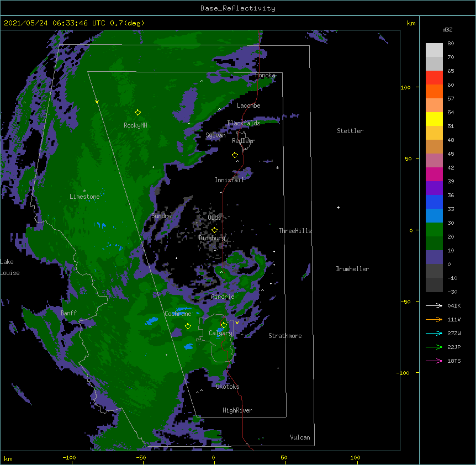Click the horizontal axis 50 tick label

click(284, 457)
